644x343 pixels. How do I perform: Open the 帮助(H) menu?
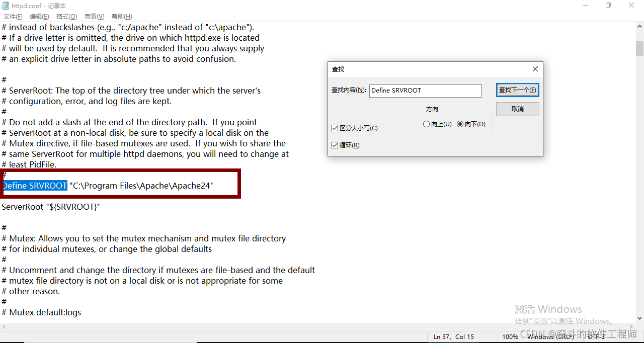pyautogui.click(x=122, y=17)
